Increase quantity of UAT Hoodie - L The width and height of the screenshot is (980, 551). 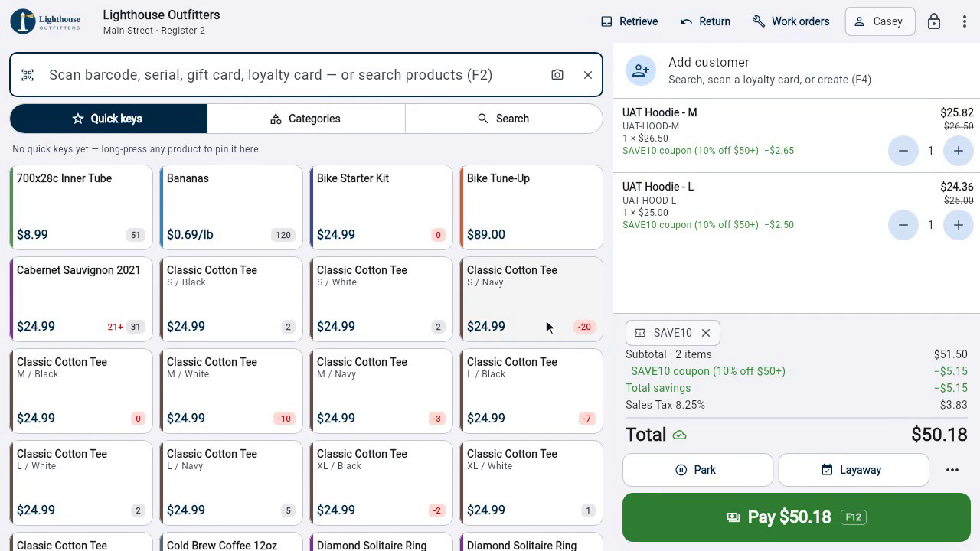point(959,225)
